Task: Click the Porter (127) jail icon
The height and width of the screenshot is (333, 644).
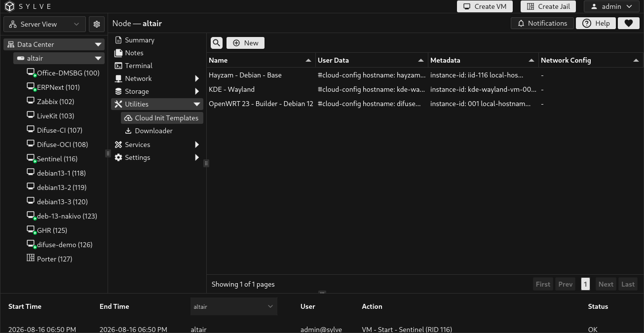Action: [x=31, y=258]
